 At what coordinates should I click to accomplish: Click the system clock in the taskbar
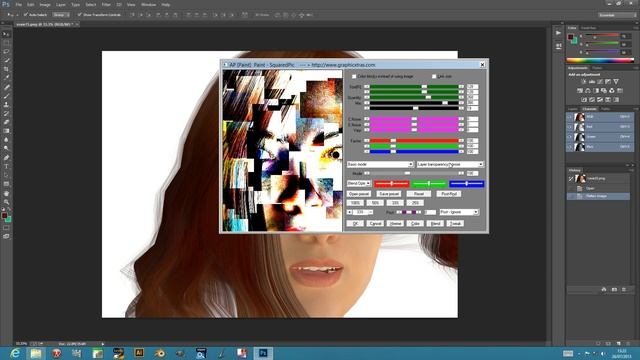[621, 353]
